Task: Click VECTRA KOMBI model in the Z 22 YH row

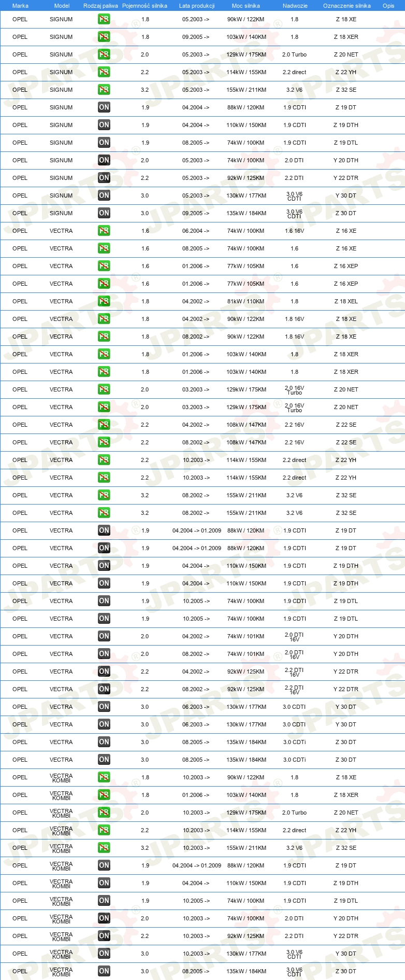Action: tap(61, 830)
